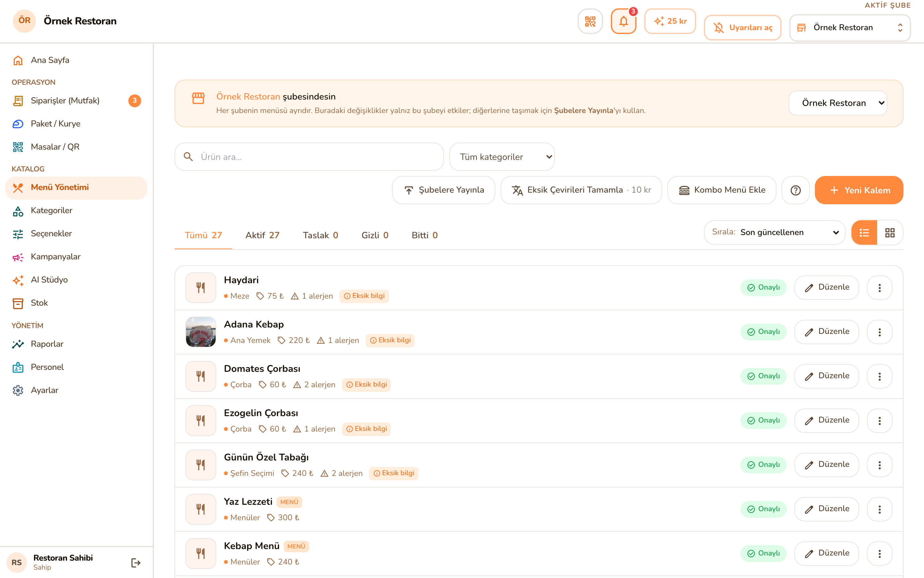Open Ayarlar settings
924x578 pixels.
pyautogui.click(x=76, y=390)
